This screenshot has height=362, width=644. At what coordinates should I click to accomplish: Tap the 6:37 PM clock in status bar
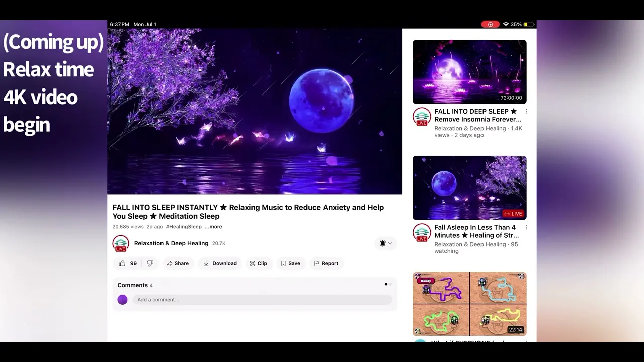pos(119,24)
